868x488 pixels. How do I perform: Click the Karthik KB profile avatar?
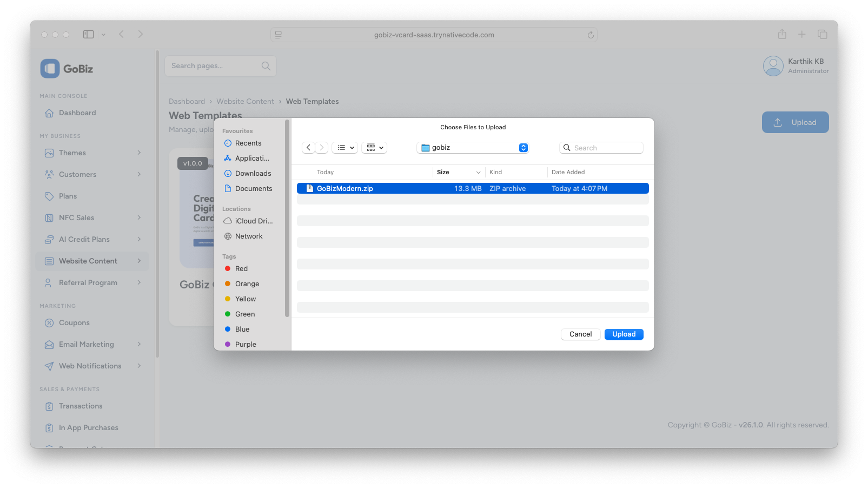pos(773,66)
